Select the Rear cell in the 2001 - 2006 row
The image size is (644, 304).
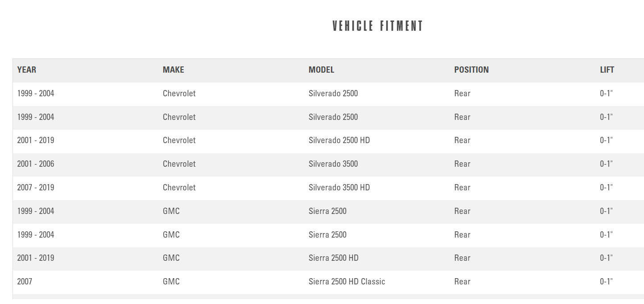[x=462, y=164]
